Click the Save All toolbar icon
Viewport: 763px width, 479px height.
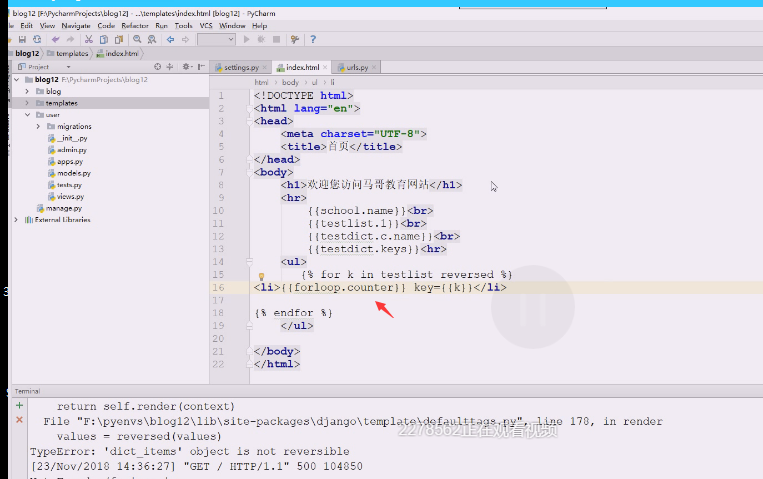[x=22, y=39]
